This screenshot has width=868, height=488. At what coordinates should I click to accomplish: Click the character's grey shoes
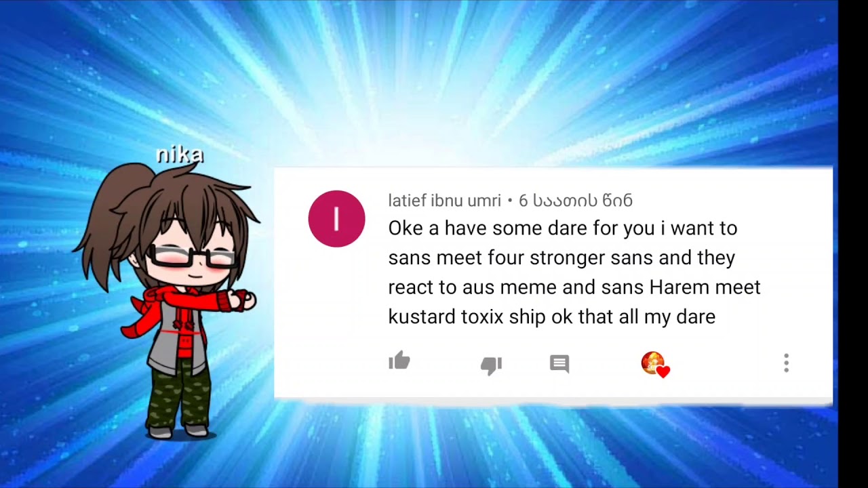click(x=178, y=431)
